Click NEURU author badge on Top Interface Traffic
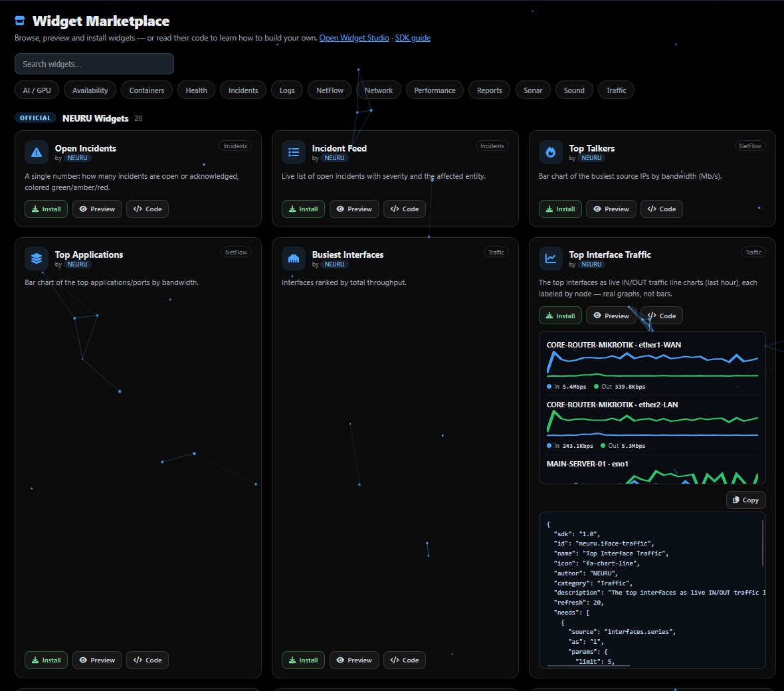 [x=591, y=264]
